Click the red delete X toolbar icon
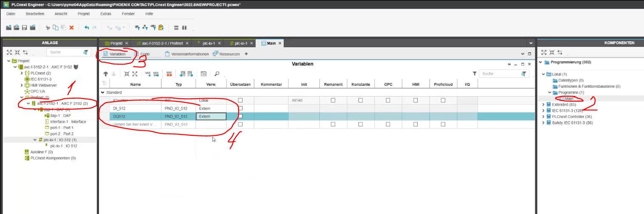The image size is (644, 214). coord(71,28)
